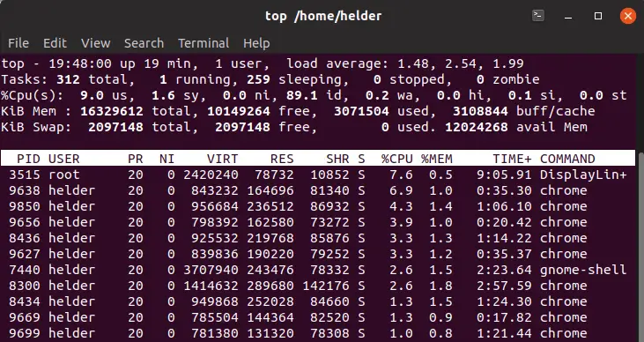644x342 pixels.
Task: Click the USER column header
Action: [x=64, y=159]
